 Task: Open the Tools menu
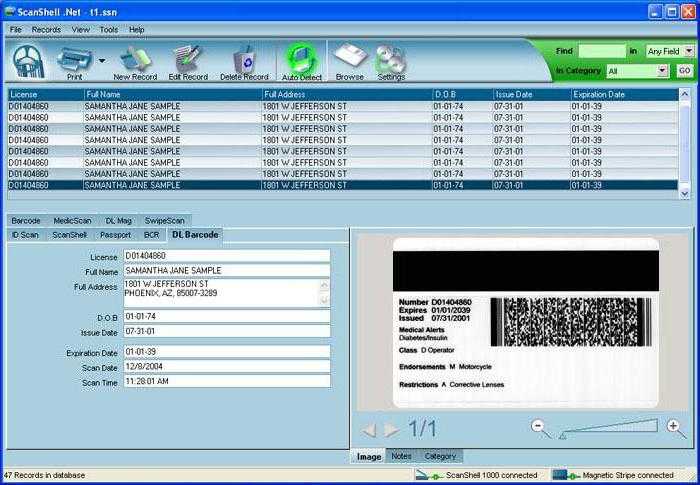tap(108, 29)
